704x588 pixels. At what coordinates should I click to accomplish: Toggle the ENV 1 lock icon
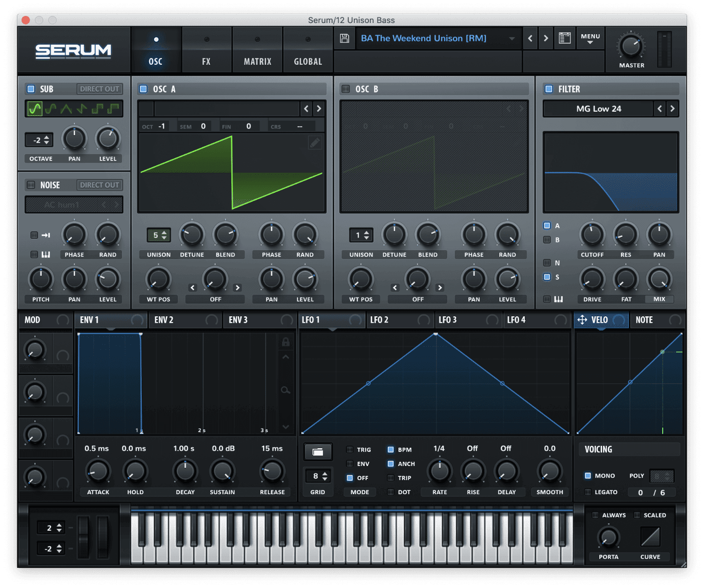tap(285, 342)
